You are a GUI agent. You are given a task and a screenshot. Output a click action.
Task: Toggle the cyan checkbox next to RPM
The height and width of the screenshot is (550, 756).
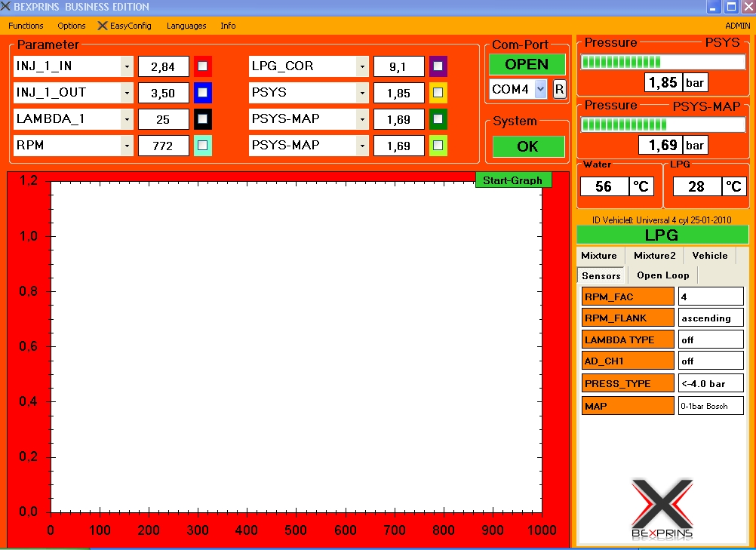[202, 146]
